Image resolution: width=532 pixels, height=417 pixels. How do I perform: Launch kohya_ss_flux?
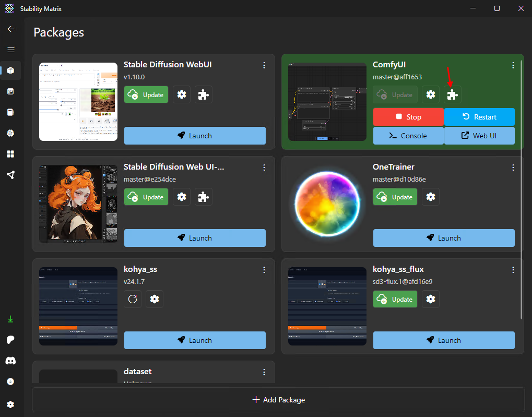pyautogui.click(x=444, y=340)
